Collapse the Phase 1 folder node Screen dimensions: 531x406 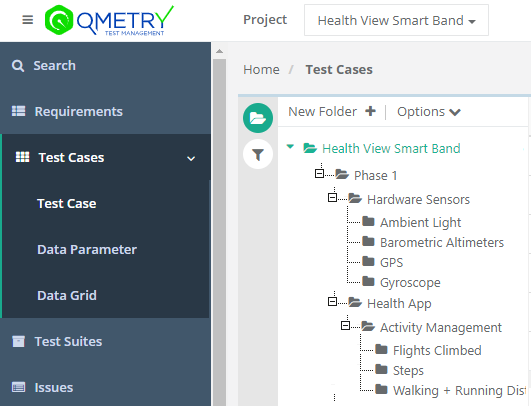319,174
